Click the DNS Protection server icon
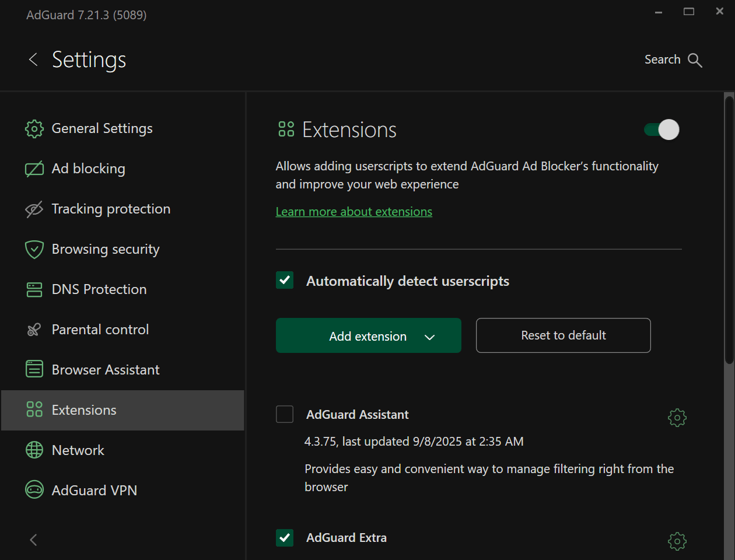Image resolution: width=735 pixels, height=560 pixels. click(x=34, y=290)
